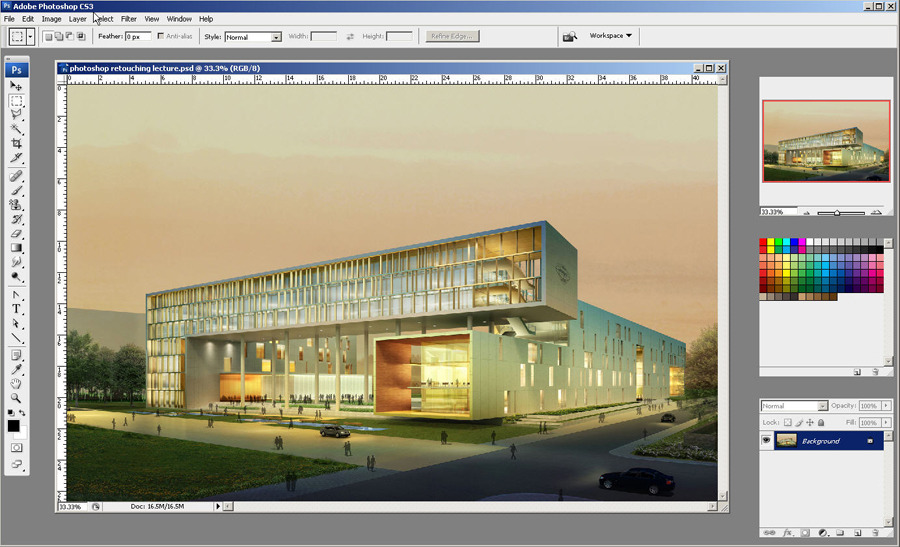
Task: Expand the Workspace dropdown
Action: point(610,36)
